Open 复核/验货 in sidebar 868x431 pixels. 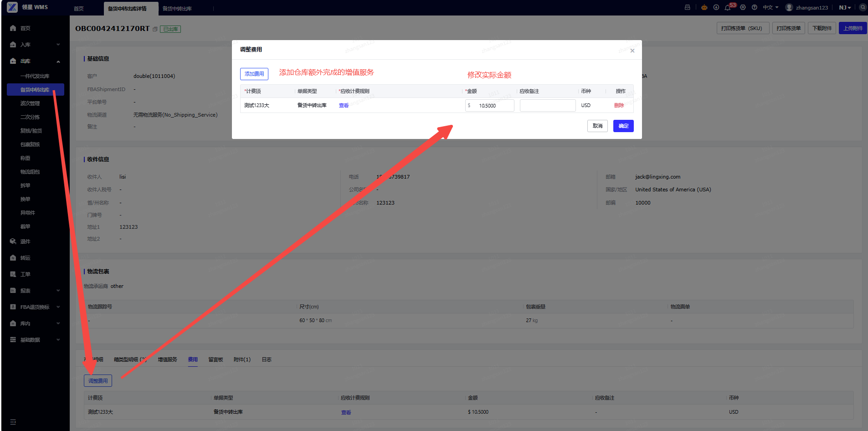coord(31,131)
